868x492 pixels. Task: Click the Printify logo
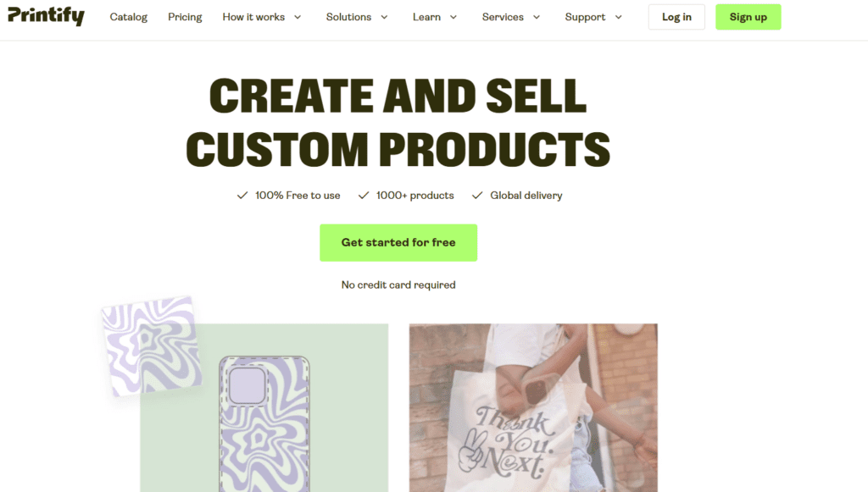pyautogui.click(x=46, y=16)
